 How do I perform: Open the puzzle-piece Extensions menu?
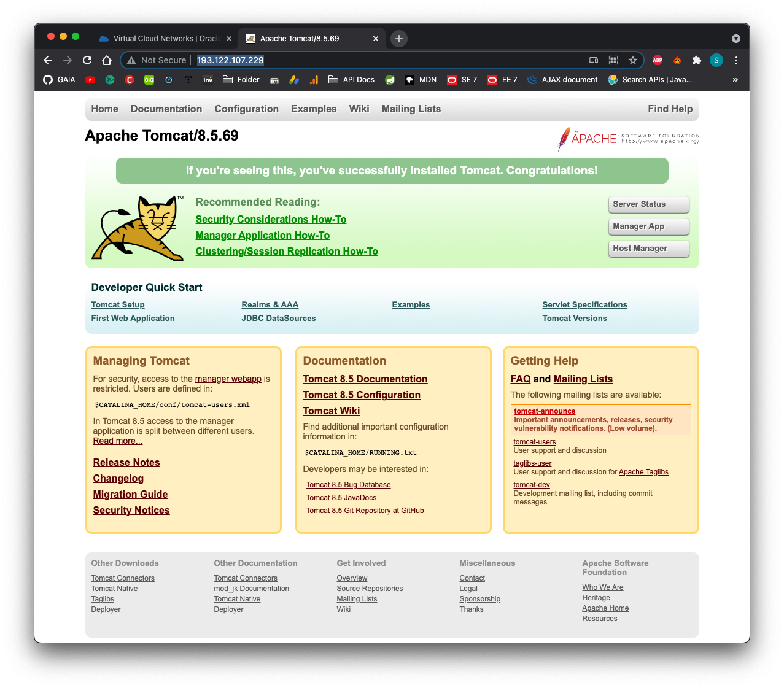coord(697,60)
